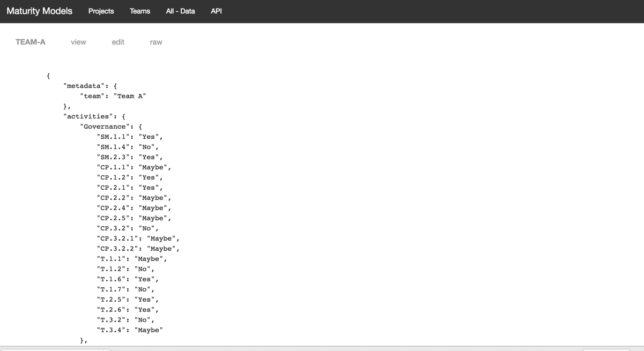Open the API navigation link
644x351 pixels.
216,11
